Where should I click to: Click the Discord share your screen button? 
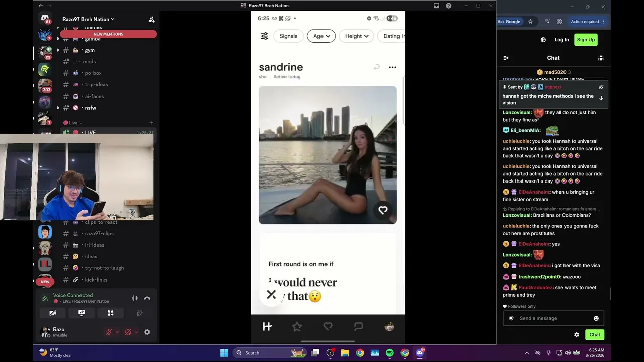(82, 313)
